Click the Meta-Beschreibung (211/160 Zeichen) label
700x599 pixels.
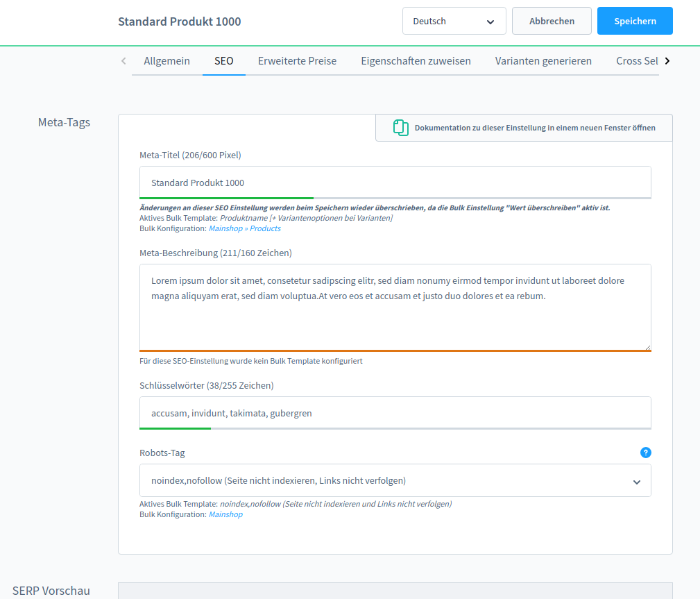(x=216, y=253)
